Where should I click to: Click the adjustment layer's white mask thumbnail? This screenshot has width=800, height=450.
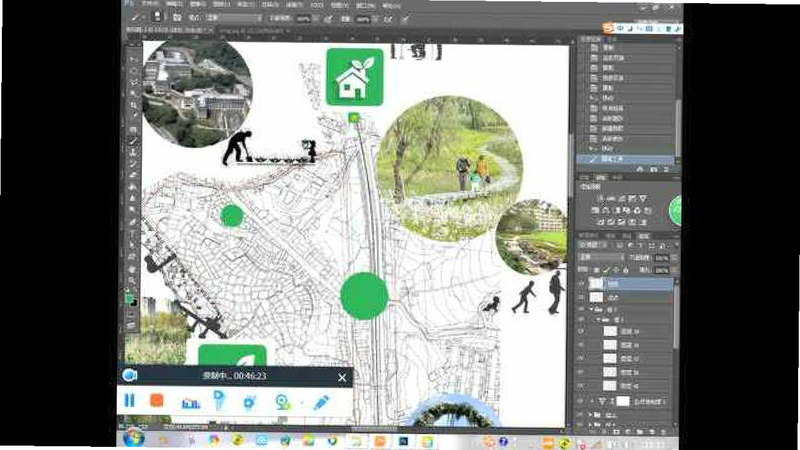pos(623,402)
